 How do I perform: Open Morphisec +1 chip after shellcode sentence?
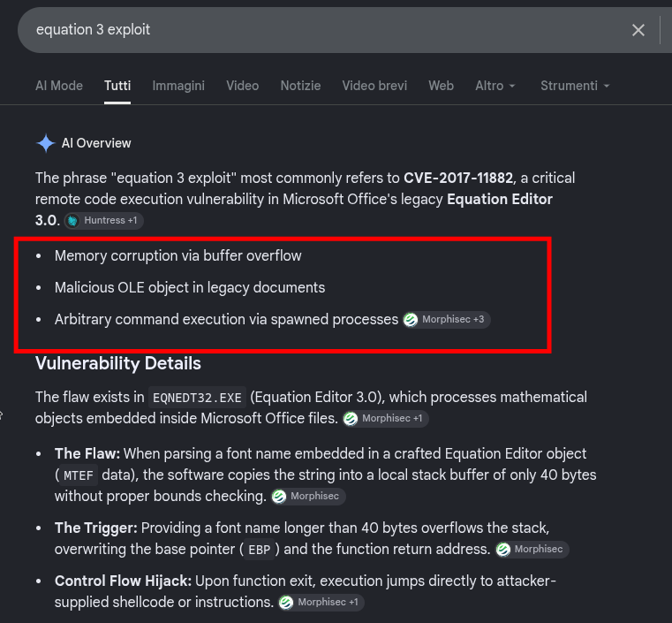tap(321, 603)
